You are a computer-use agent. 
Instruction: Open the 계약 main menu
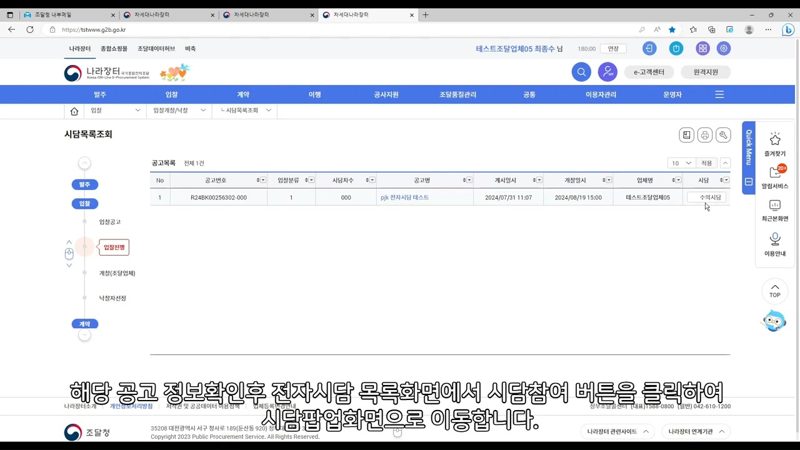[x=243, y=95]
